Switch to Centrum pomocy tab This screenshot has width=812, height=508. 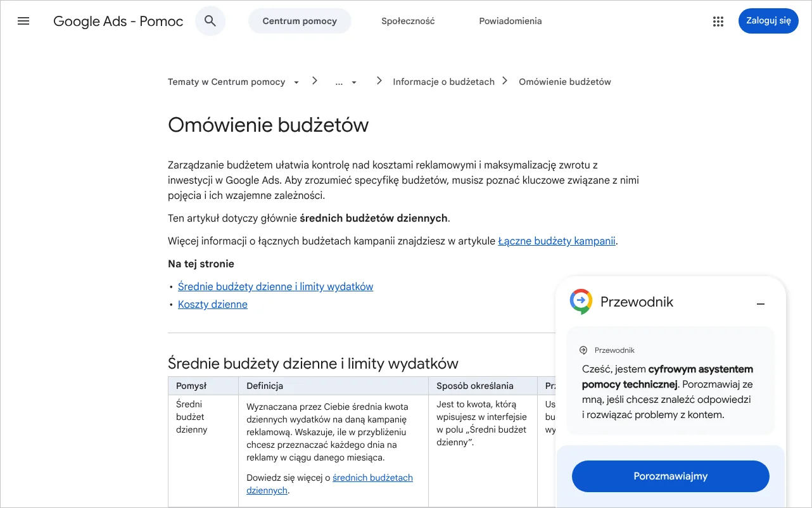point(300,21)
